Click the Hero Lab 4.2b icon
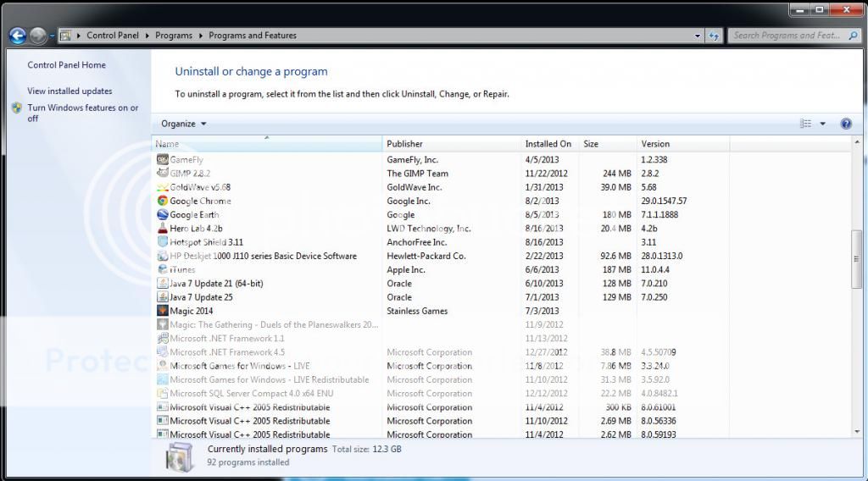 pos(162,229)
